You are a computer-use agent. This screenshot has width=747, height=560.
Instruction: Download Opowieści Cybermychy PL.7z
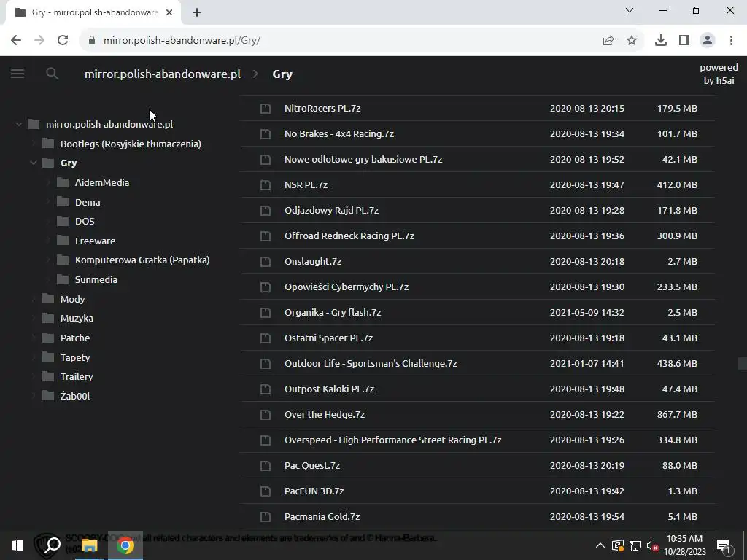347,287
